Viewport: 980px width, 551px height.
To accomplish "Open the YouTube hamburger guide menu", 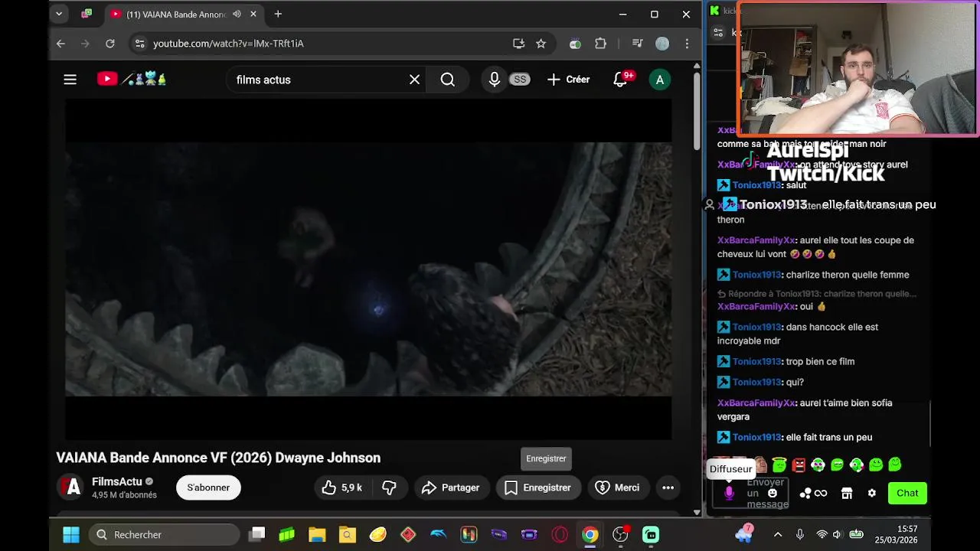I will (x=70, y=80).
